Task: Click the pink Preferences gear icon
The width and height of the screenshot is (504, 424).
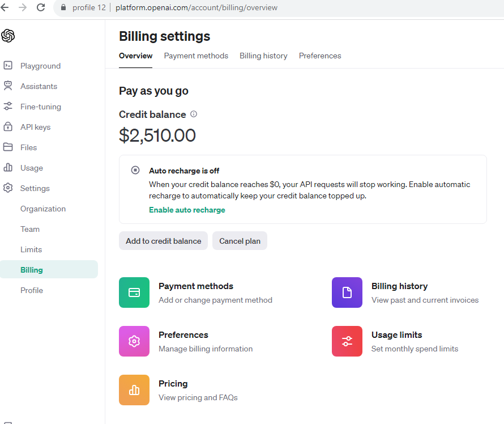Action: tap(134, 341)
